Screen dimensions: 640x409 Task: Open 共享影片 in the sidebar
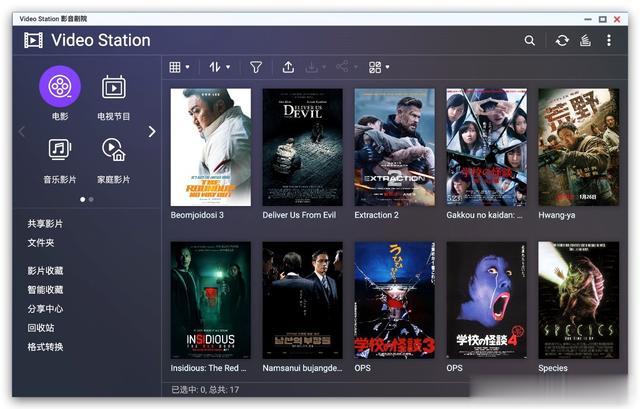pos(45,224)
